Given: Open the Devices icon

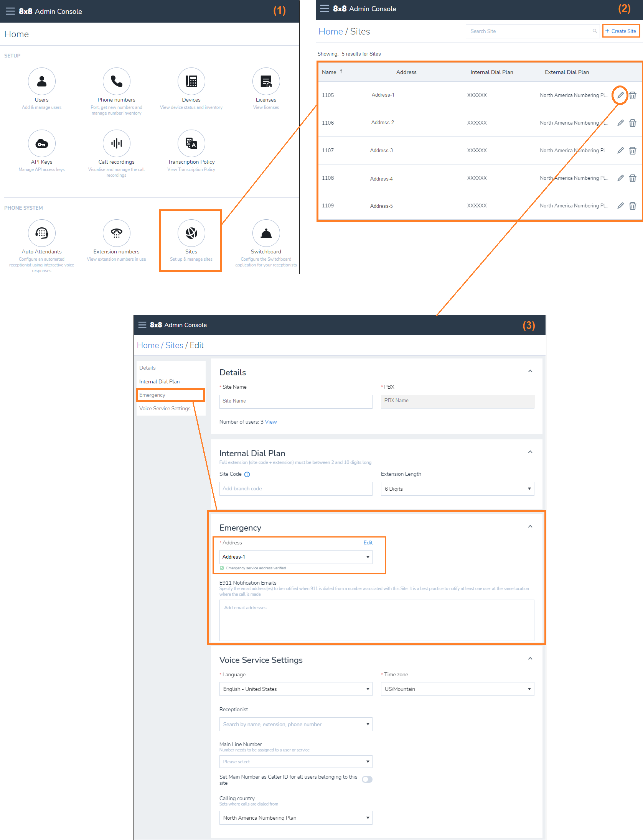Looking at the screenshot, I should click(x=191, y=81).
